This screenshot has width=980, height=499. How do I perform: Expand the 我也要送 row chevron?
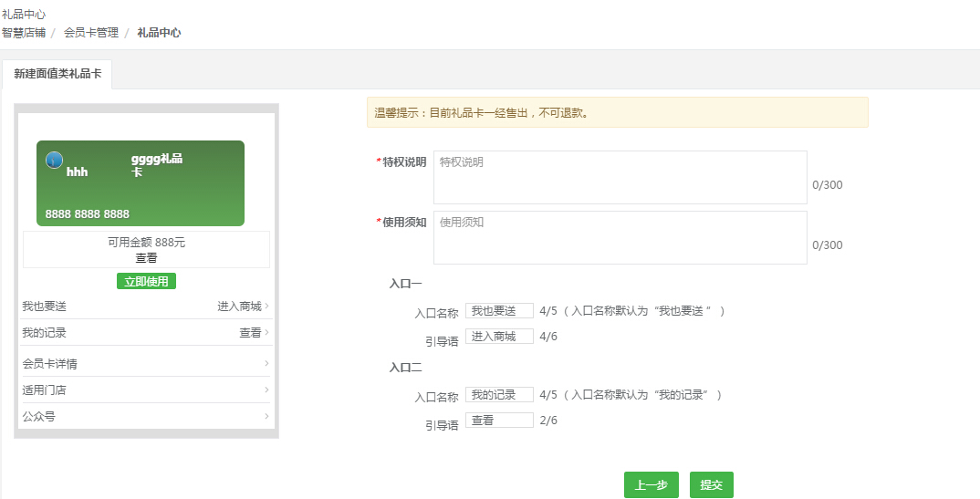point(266,307)
